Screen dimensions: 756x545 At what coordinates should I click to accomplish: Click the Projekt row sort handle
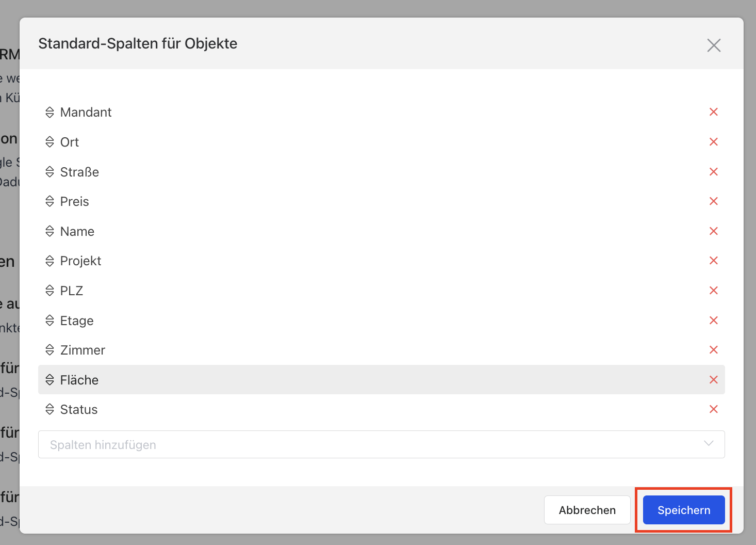pos(50,261)
